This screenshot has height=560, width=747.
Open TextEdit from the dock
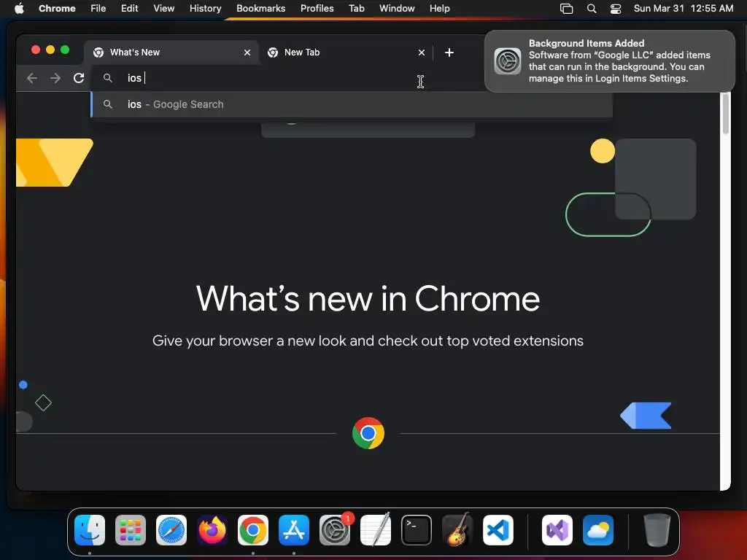click(376, 529)
